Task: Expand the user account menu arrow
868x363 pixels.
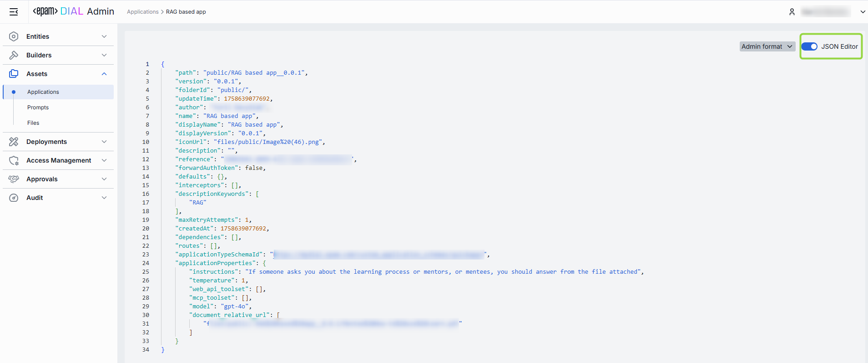Action: [863, 12]
